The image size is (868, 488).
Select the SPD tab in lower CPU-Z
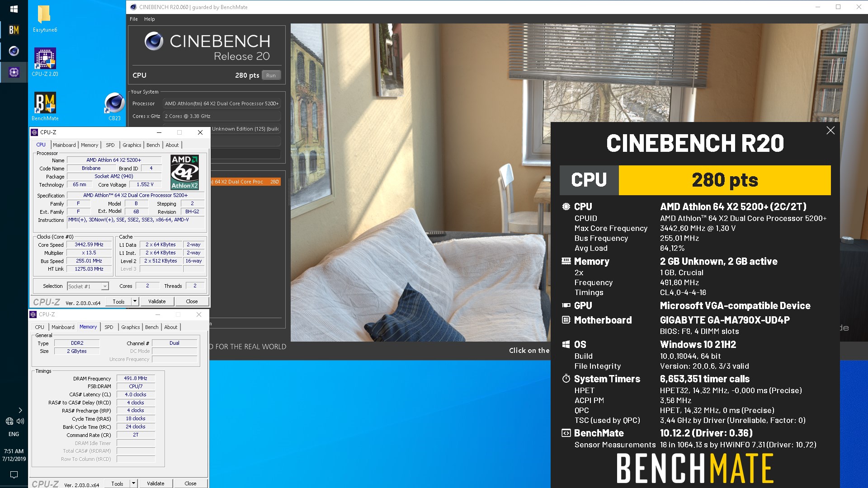109,327
